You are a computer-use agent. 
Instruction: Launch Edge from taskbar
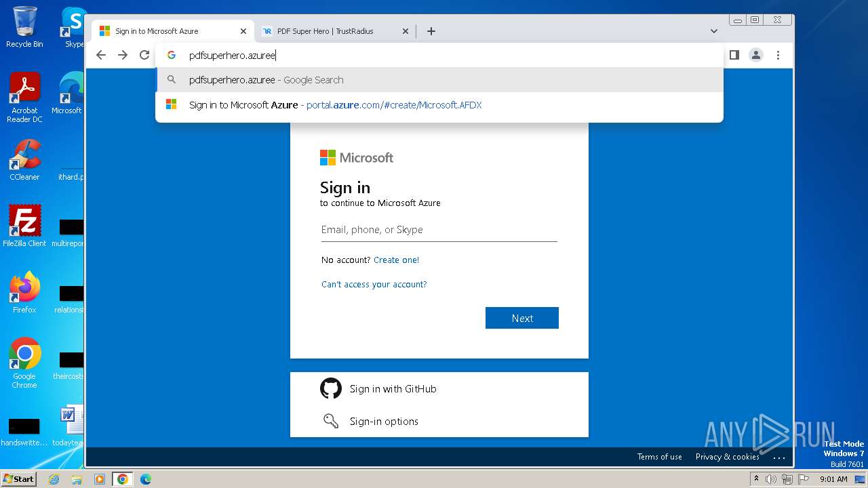pyautogui.click(x=146, y=479)
